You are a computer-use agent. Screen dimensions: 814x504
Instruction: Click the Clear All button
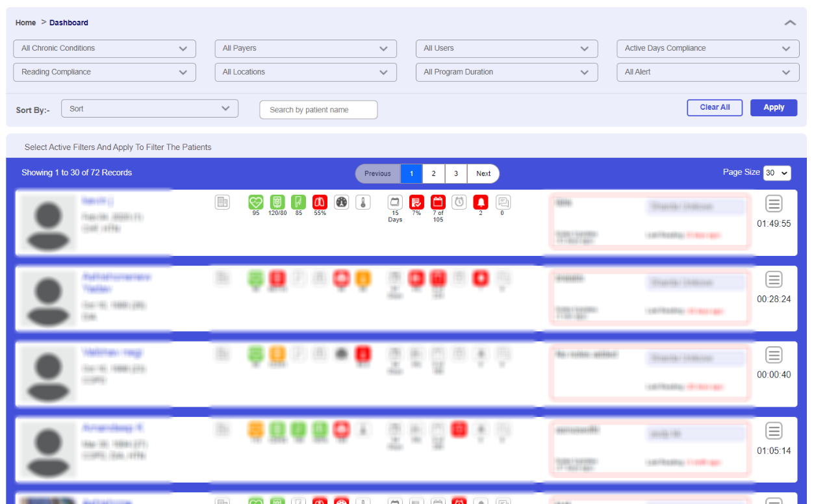(x=715, y=108)
